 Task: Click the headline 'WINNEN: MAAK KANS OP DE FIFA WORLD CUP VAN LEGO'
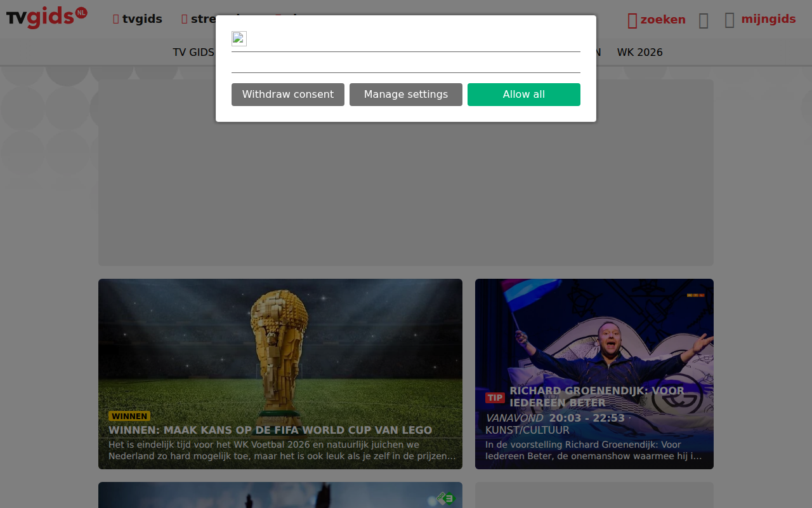(270, 430)
